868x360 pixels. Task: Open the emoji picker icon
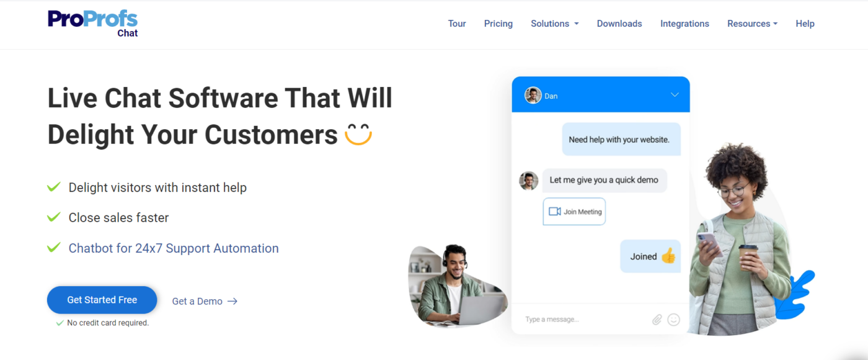[x=673, y=320]
